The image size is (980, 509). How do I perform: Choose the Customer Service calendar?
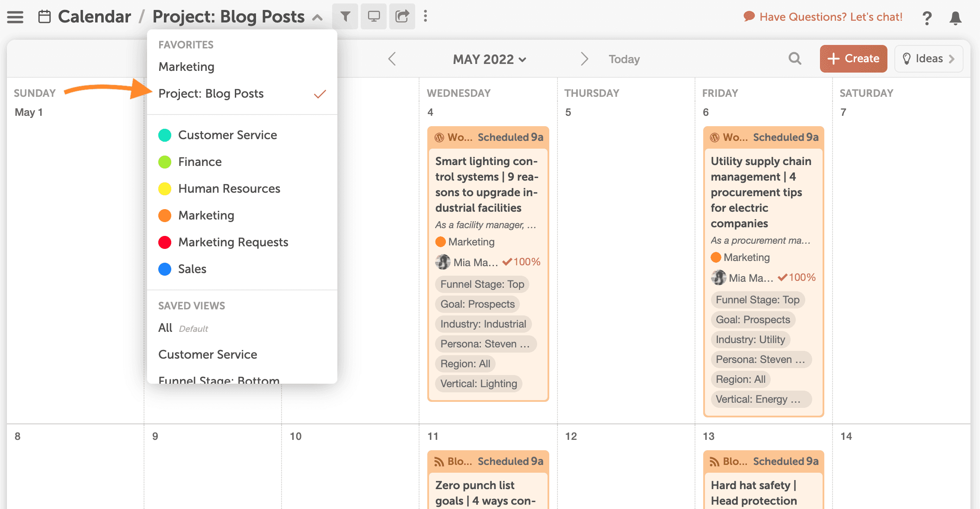[x=227, y=135]
